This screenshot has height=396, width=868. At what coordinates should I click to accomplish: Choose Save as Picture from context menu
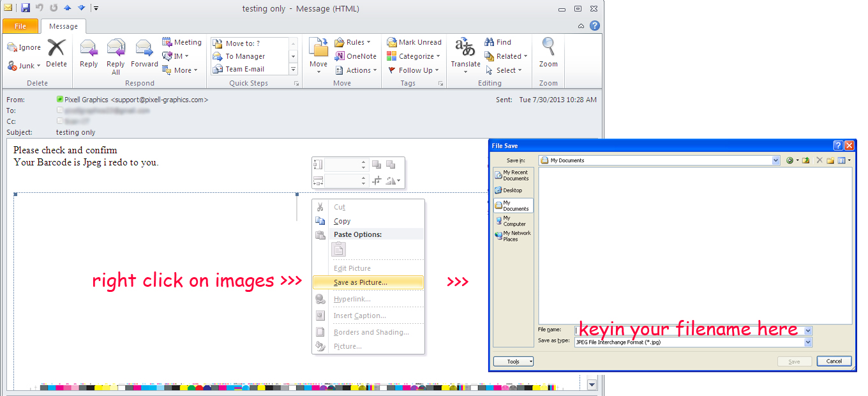click(360, 282)
